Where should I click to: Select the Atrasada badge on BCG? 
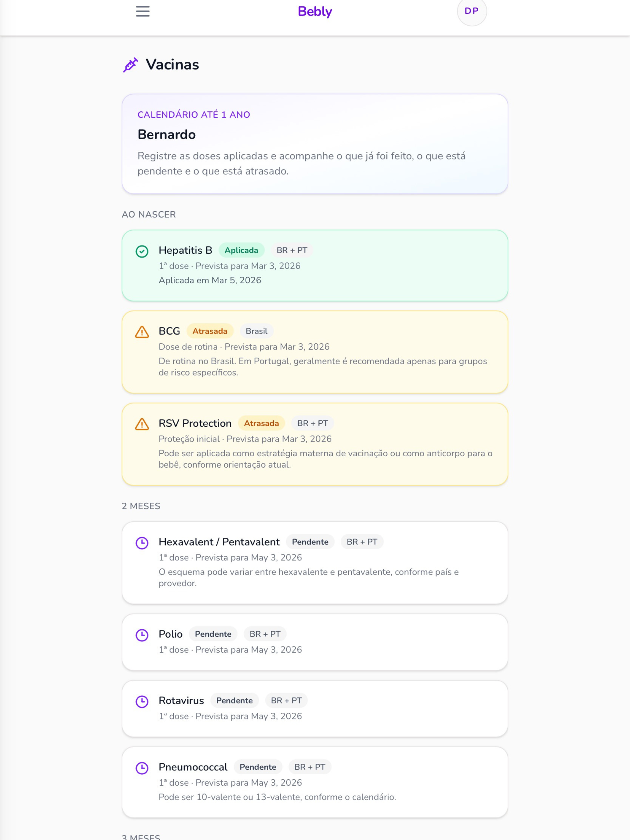coord(210,331)
